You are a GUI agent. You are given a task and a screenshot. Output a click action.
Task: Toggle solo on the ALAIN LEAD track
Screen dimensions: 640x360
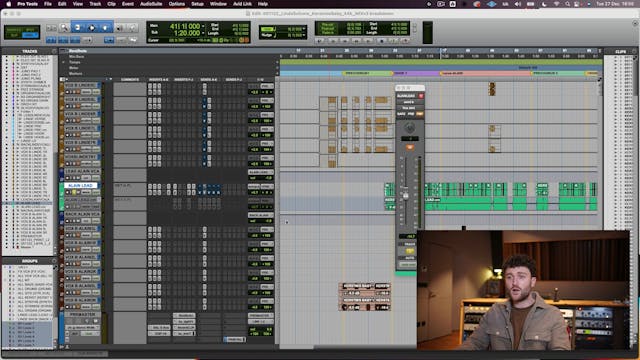coord(73,192)
